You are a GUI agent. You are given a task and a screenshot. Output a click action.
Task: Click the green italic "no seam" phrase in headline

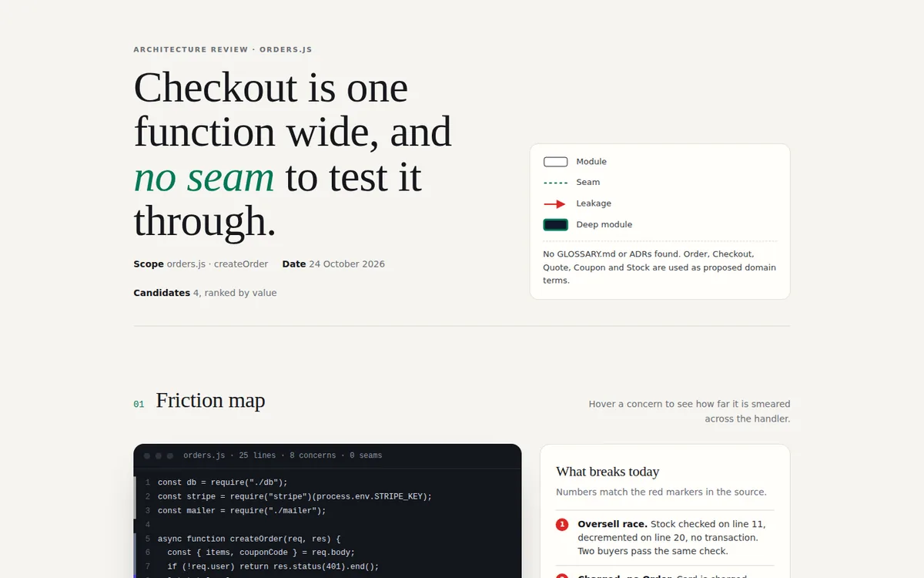[x=204, y=176]
